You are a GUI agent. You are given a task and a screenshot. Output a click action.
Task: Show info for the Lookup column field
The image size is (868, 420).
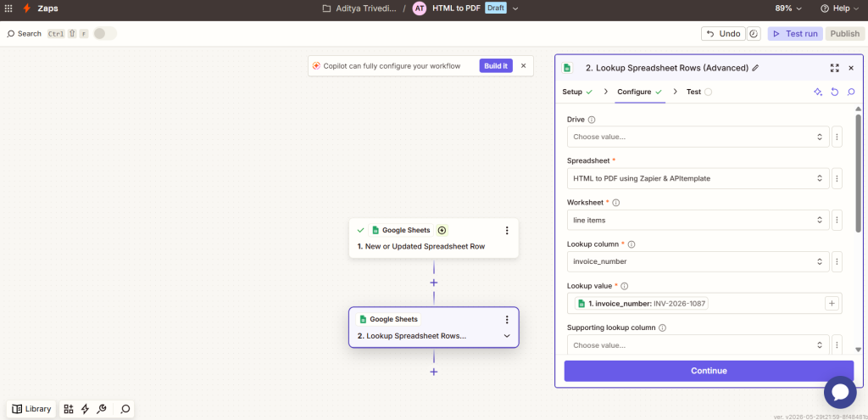(632, 244)
